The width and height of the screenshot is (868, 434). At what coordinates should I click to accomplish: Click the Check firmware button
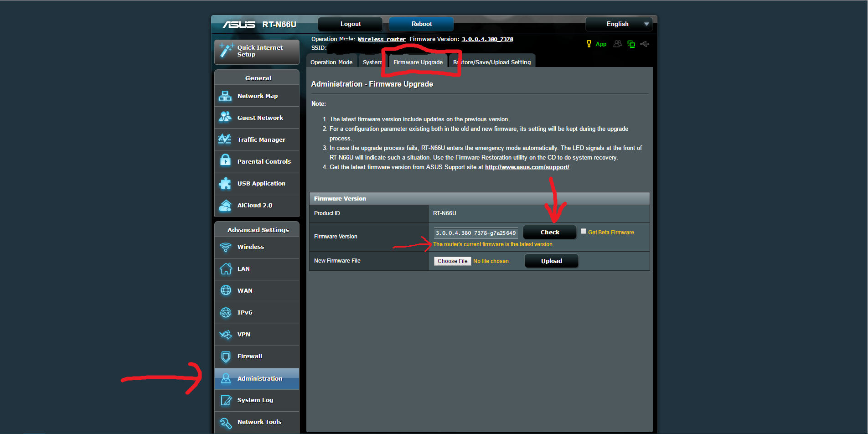pos(549,232)
